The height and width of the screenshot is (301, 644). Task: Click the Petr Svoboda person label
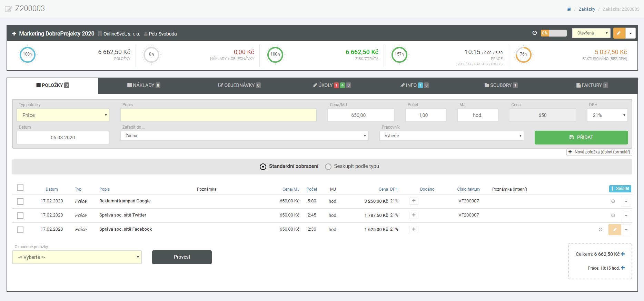click(x=160, y=34)
